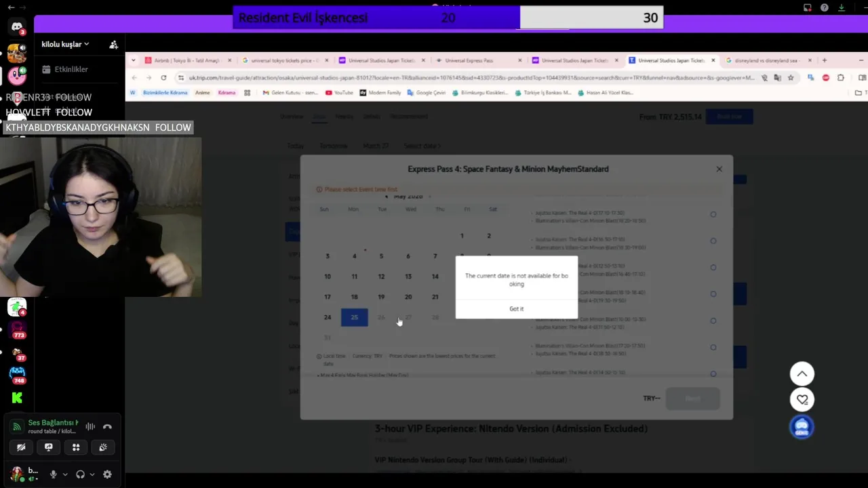The image size is (868, 488).
Task: Close the Express Pass 4 dialog
Action: pos(719,169)
